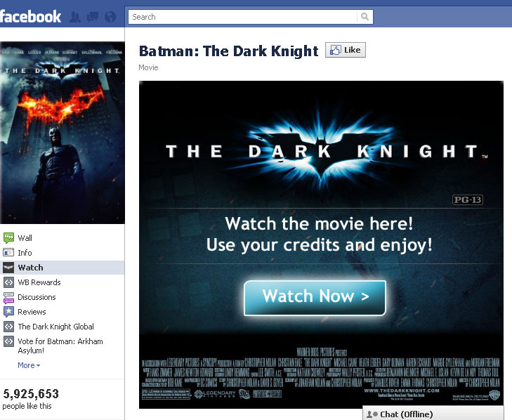
Task: Open the friend requests icon
Action: [x=75, y=17]
